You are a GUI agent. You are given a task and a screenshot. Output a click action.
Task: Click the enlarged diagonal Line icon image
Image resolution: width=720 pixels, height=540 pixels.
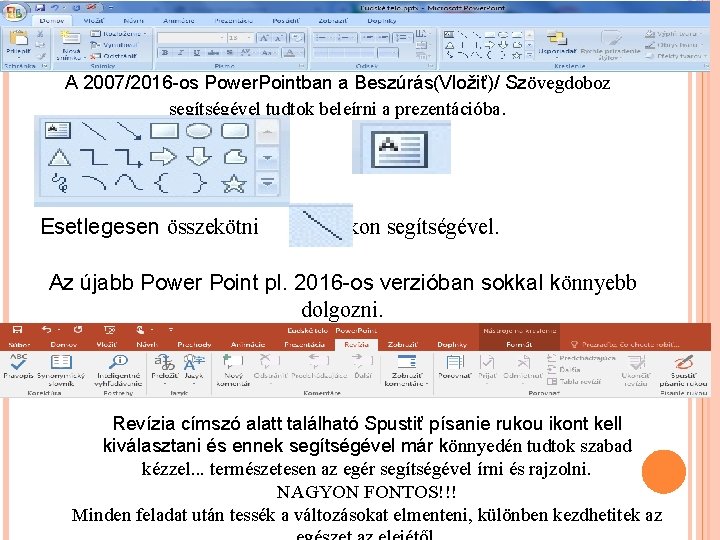point(321,225)
